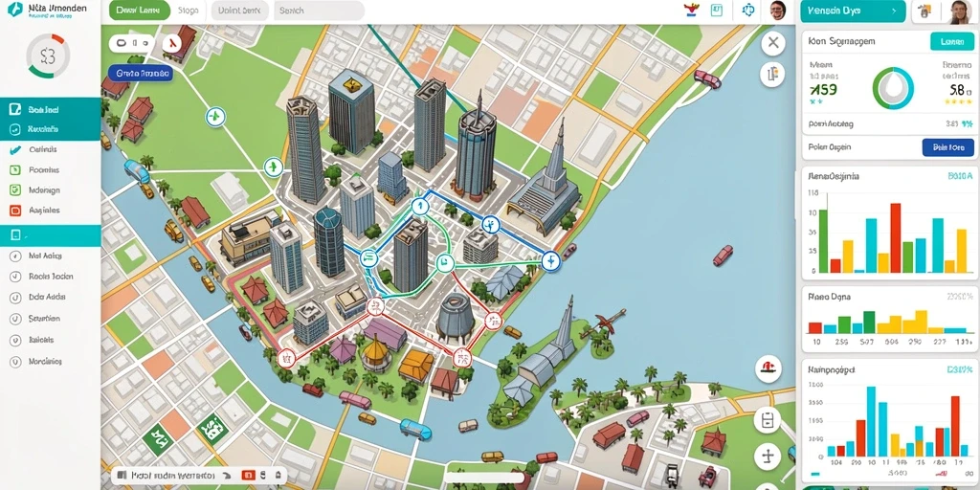Click the first icon in bottom map status bar
The width and height of the screenshot is (980, 490).
coord(122,476)
